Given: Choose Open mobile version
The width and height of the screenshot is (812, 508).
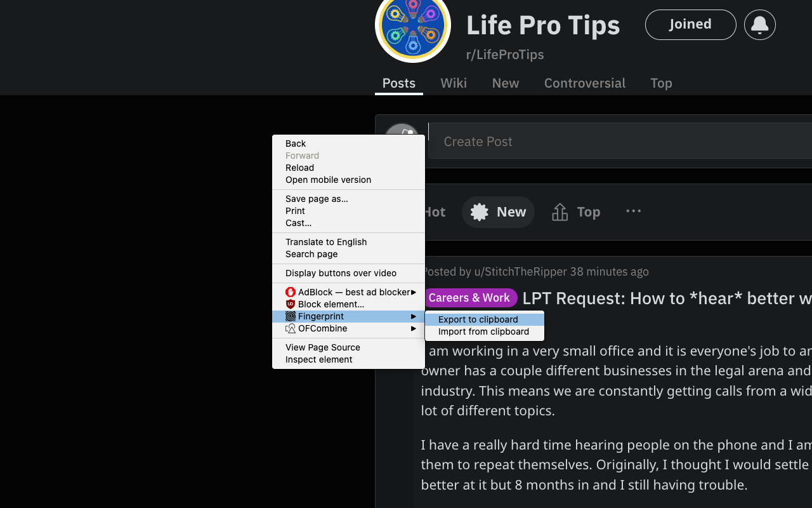Looking at the screenshot, I should click(x=348, y=180).
